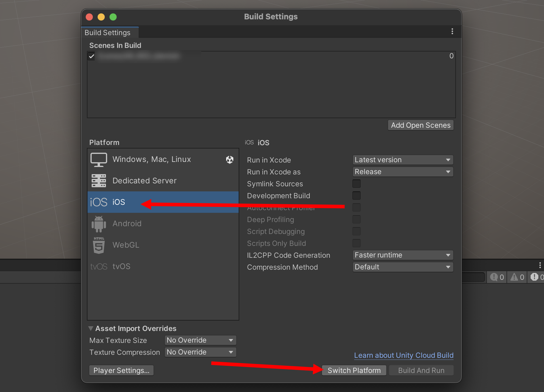The image size is (544, 392).
Task: Click the iOS platform icon in the list
Action: (x=99, y=202)
